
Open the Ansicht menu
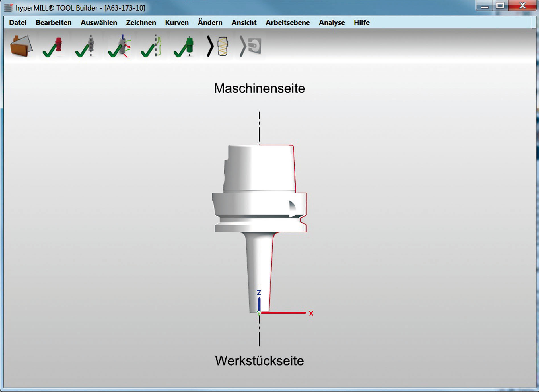coord(244,23)
